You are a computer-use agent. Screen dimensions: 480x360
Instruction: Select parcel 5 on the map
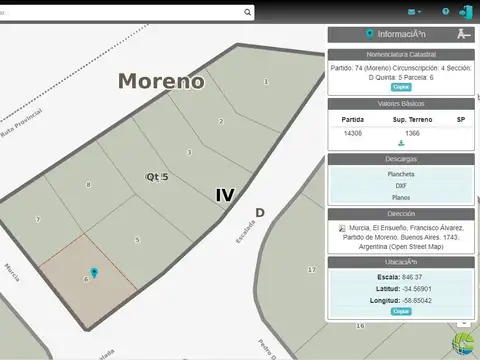pyautogui.click(x=137, y=240)
